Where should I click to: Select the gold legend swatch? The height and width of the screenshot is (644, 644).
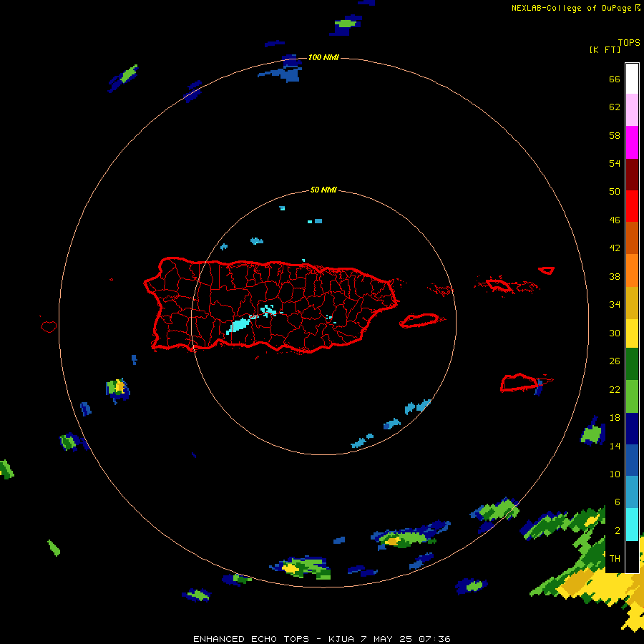pos(632,303)
